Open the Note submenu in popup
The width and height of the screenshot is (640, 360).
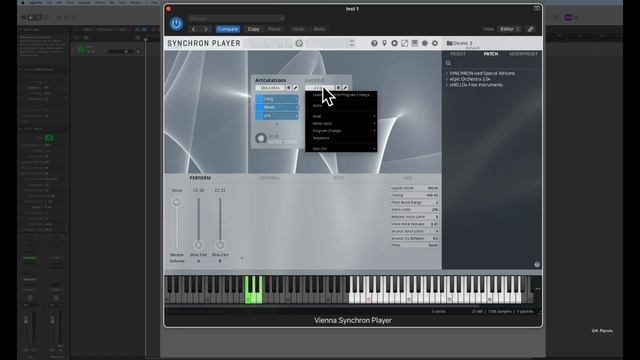[341, 116]
